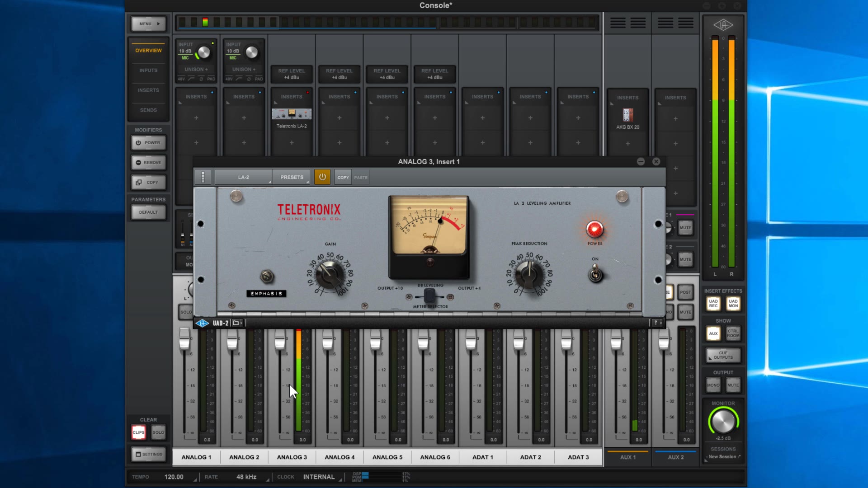Click the MONITOR level knob
Screen dimensions: 868x488
click(x=723, y=421)
